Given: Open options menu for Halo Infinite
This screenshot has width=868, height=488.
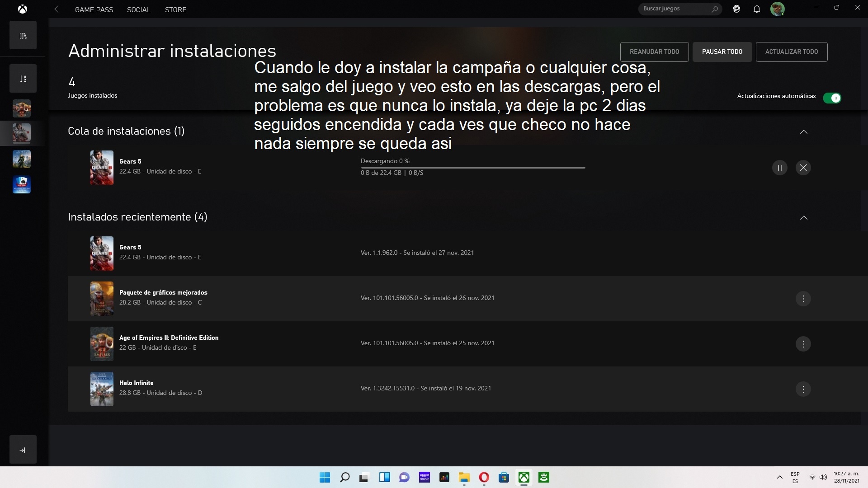Looking at the screenshot, I should tap(803, 389).
